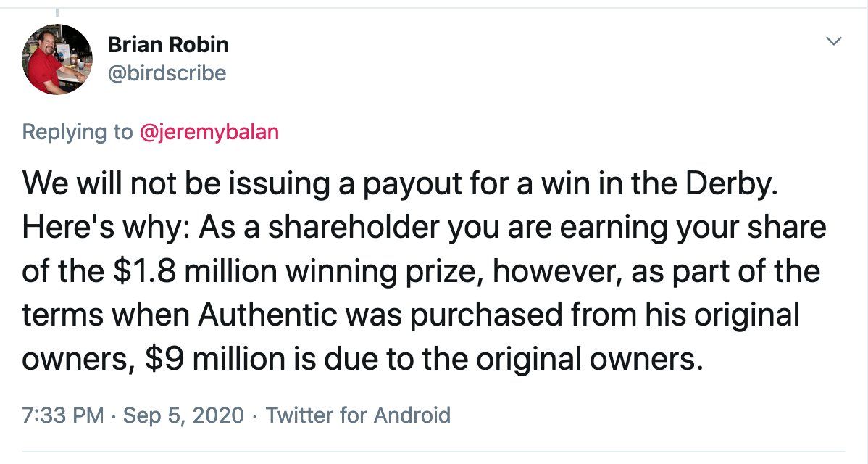Click the "Replying to" label
Screen dimensions: 868x464
pos(78,132)
